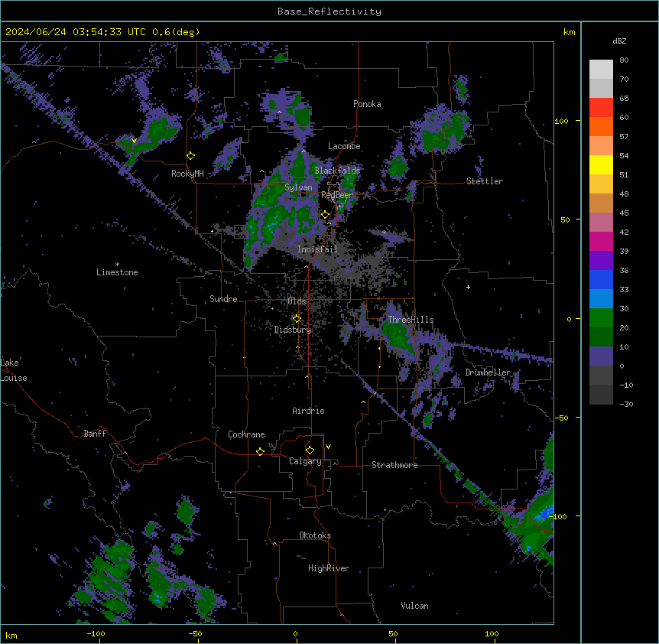
Task: Click the Banff town label
Action: click(x=95, y=434)
